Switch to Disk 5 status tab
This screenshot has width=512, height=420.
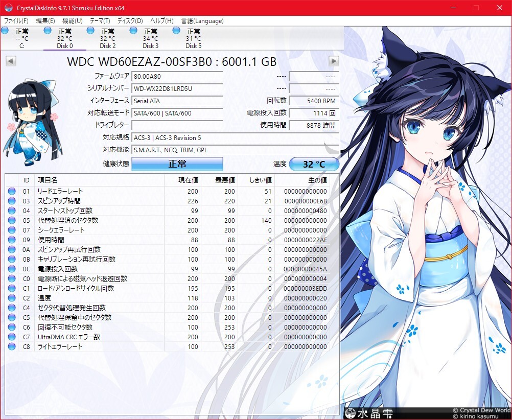(193, 38)
